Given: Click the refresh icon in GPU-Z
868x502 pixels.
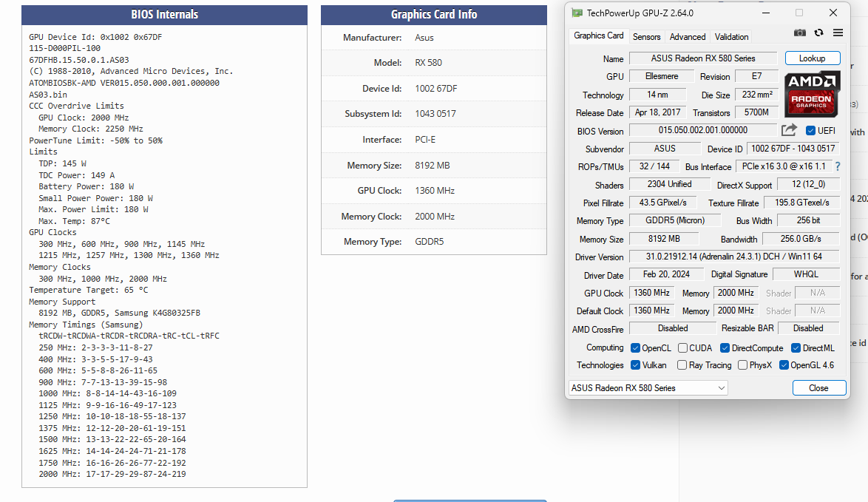Looking at the screenshot, I should pyautogui.click(x=818, y=33).
